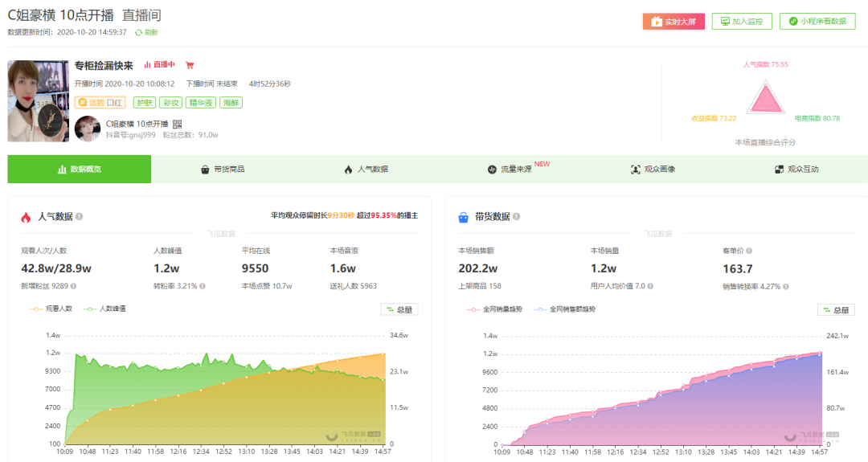868x462 pixels.
Task: Click 本场点赞 10.7w text
Action: click(x=267, y=286)
